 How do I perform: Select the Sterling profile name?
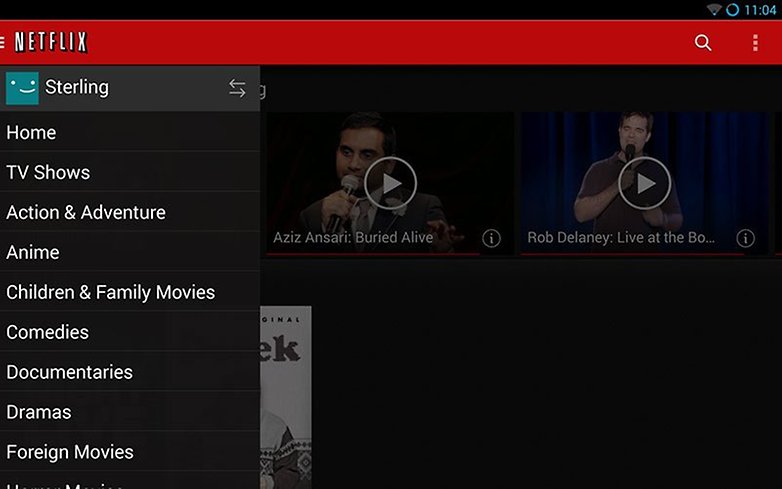click(77, 87)
